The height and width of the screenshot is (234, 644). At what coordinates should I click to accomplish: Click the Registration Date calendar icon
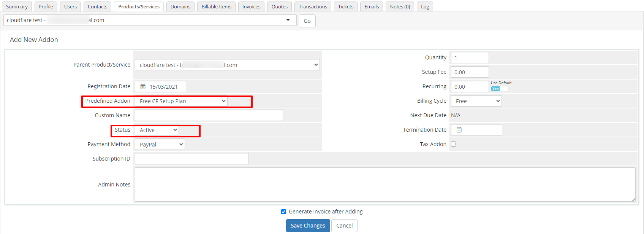point(143,87)
